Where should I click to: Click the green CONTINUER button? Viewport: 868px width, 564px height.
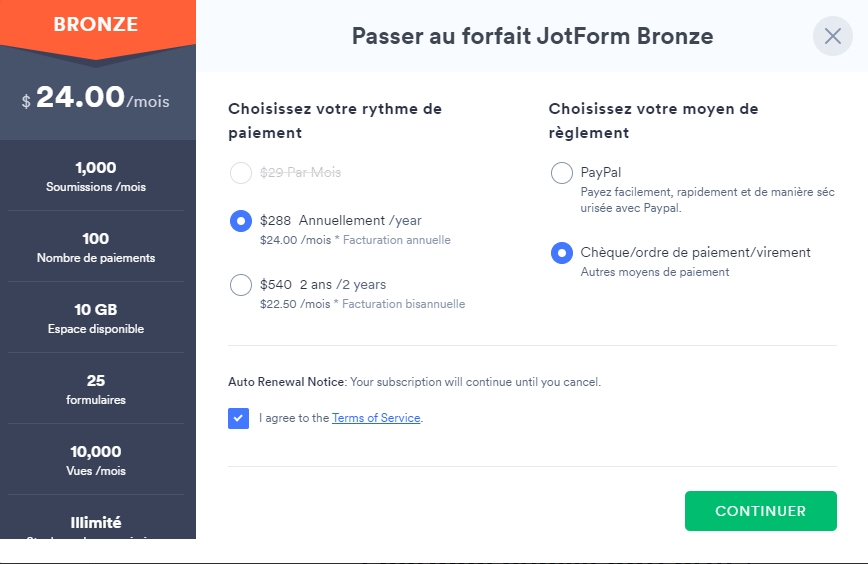click(761, 511)
